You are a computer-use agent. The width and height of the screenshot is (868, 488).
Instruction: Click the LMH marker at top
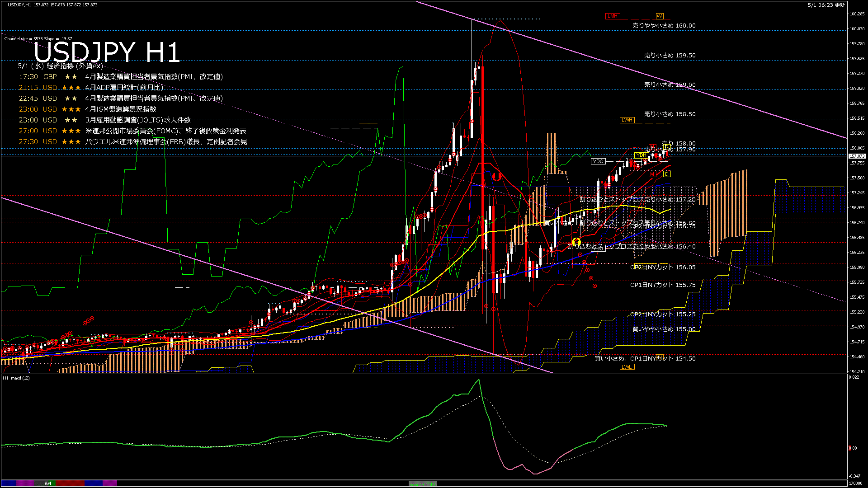click(x=613, y=16)
